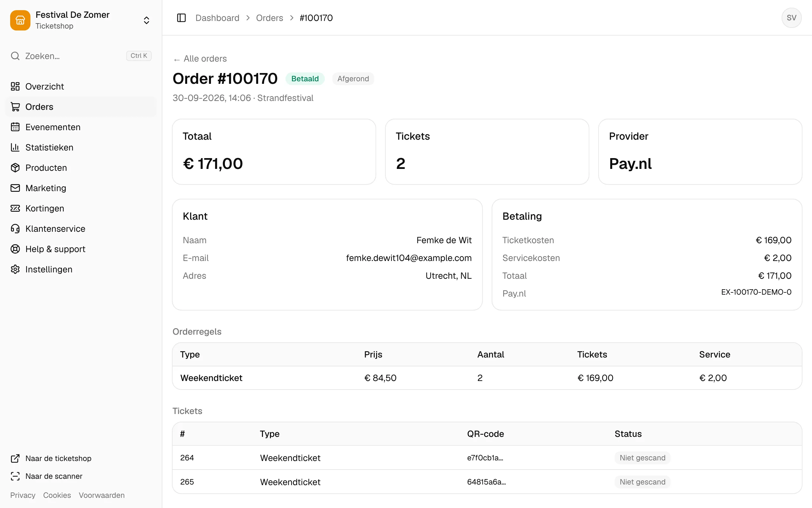Go to Dashboard in the breadcrumb
Image resolution: width=812 pixels, height=508 pixels.
pos(217,18)
